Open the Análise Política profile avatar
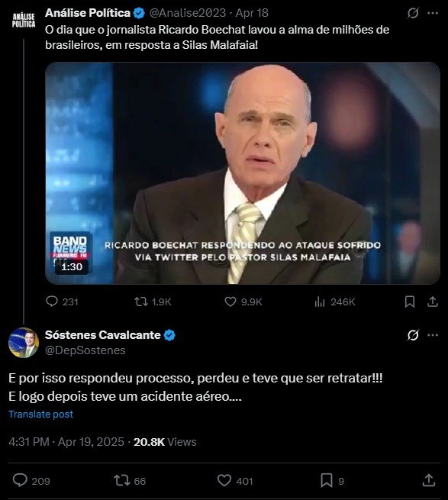 [x=24, y=20]
